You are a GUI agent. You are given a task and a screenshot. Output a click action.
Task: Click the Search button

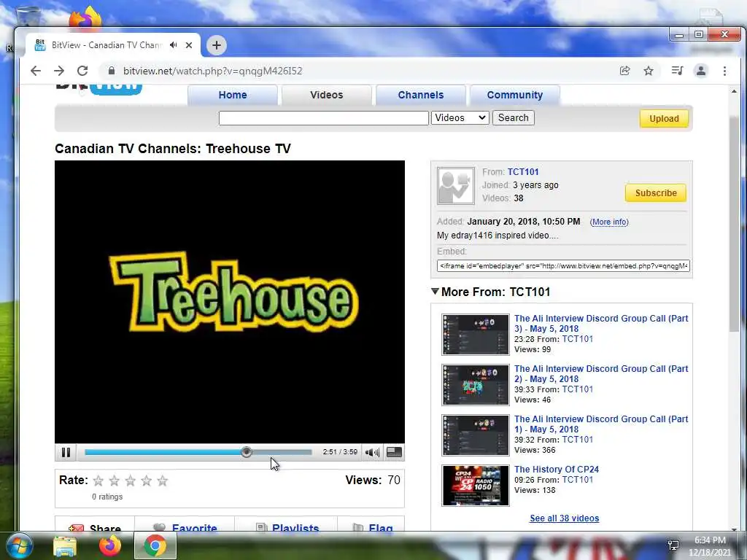(513, 118)
